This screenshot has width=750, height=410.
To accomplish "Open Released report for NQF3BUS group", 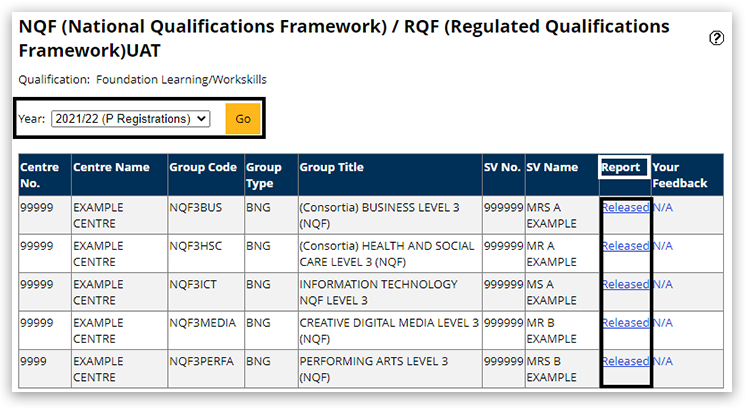I will click(x=625, y=207).
